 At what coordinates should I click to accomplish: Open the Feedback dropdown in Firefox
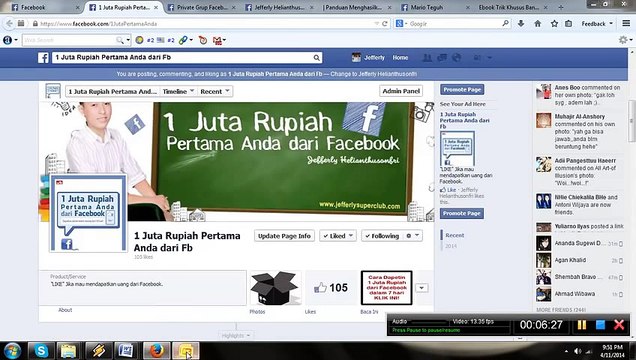(597, 24)
